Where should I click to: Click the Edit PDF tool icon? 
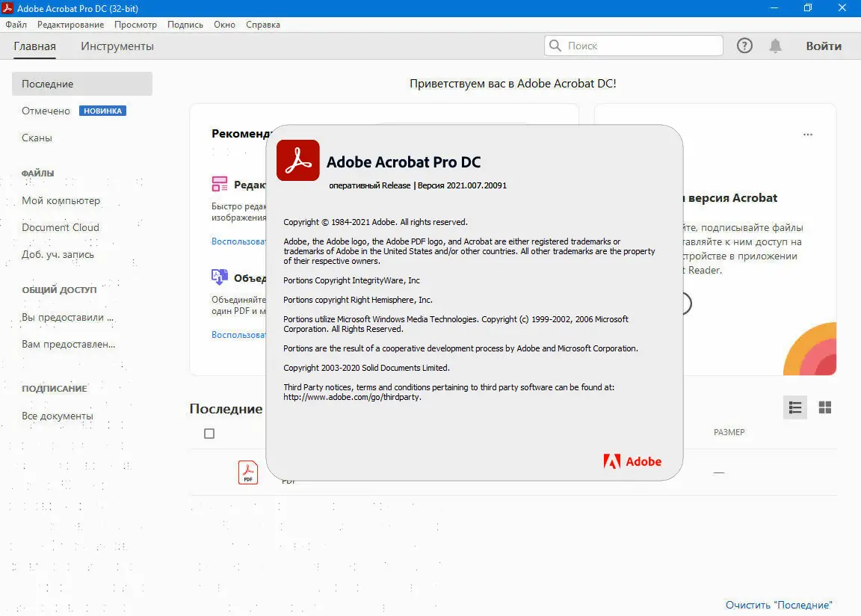click(220, 184)
